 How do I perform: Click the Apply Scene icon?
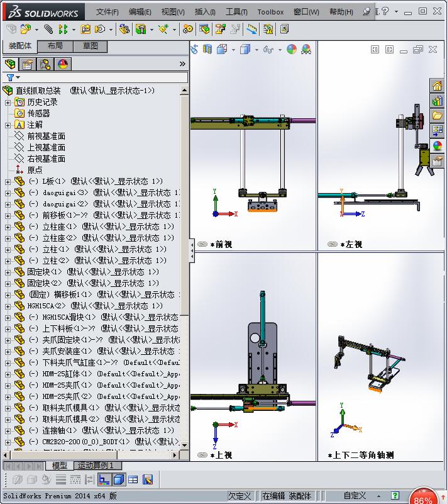coord(306,49)
